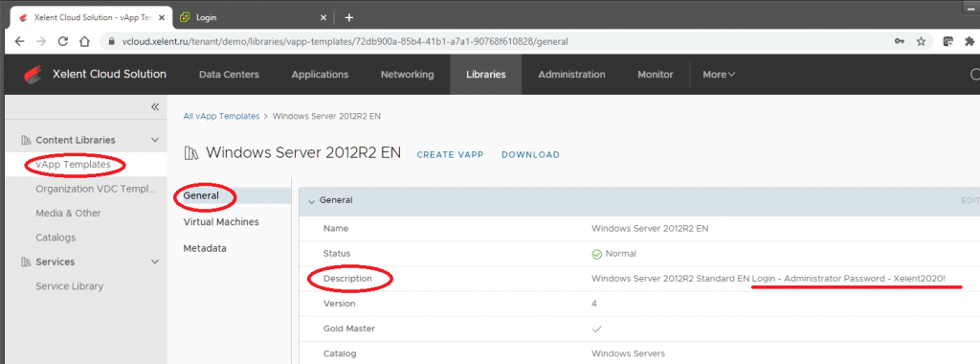The image size is (980, 364).
Task: Open the Networking top menu
Action: (x=407, y=75)
